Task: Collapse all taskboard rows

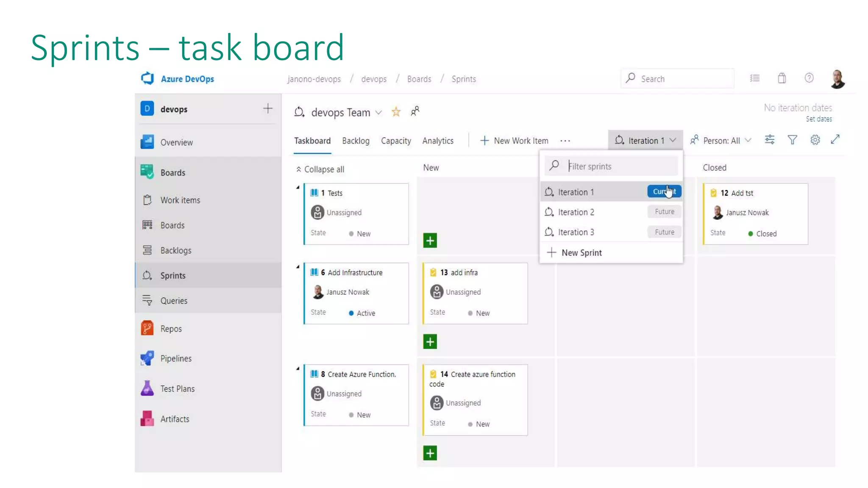Action: point(320,169)
